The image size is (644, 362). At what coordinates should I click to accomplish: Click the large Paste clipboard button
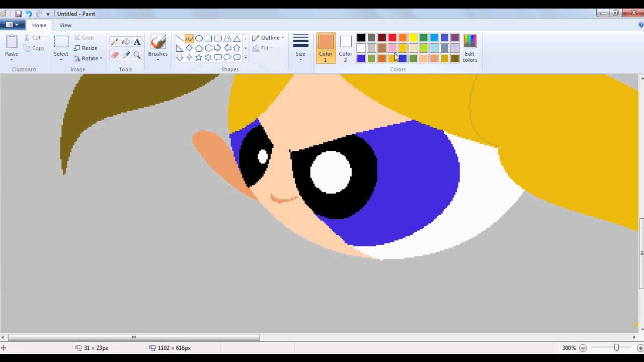(x=12, y=42)
